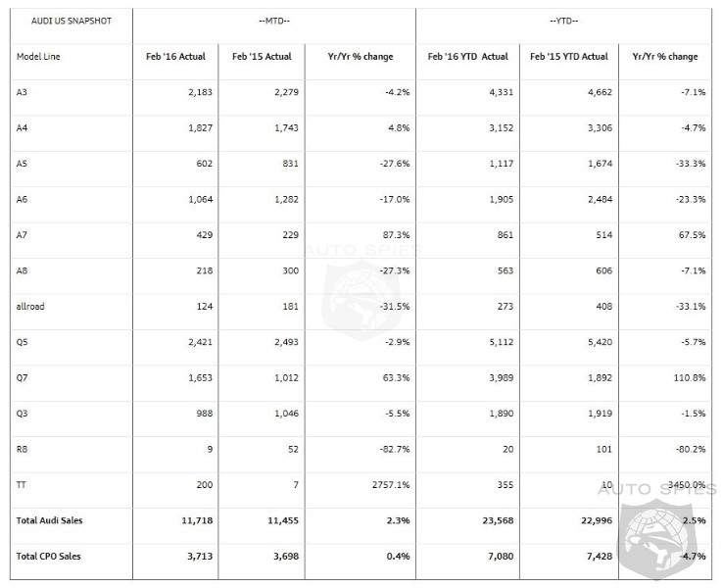Click the "allroad" model row label
The image size is (722, 588).
pos(30,306)
